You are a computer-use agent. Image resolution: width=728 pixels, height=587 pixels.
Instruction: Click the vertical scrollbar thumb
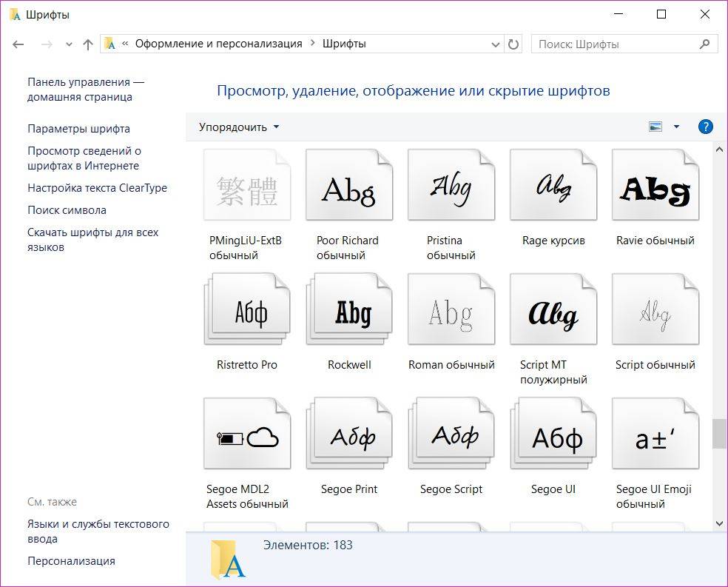click(720, 434)
